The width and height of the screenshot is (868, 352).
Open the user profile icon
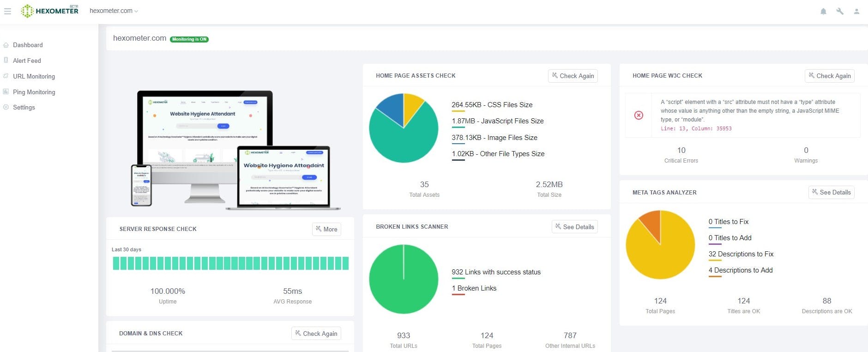[x=856, y=11]
